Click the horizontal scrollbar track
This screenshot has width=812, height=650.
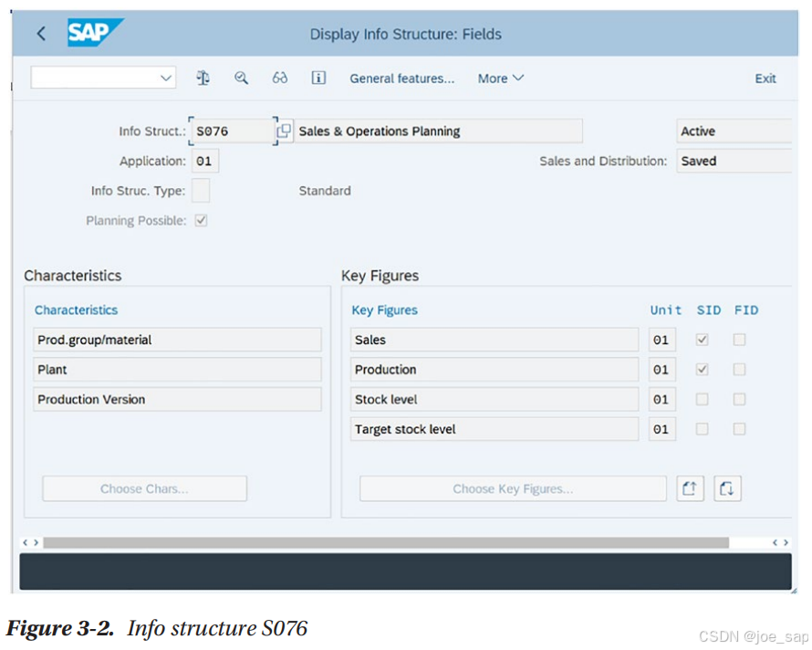(386, 542)
